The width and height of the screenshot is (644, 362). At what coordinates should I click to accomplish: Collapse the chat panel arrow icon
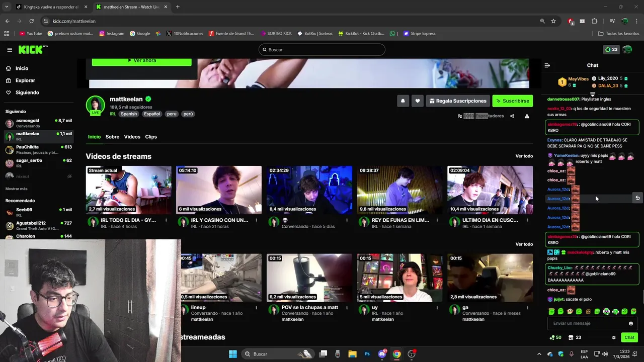click(x=547, y=65)
